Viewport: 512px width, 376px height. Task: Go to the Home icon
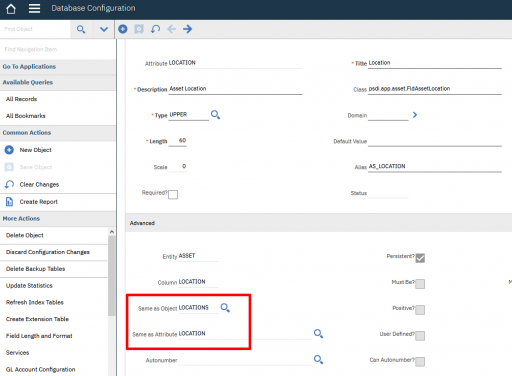pyautogui.click(x=11, y=9)
